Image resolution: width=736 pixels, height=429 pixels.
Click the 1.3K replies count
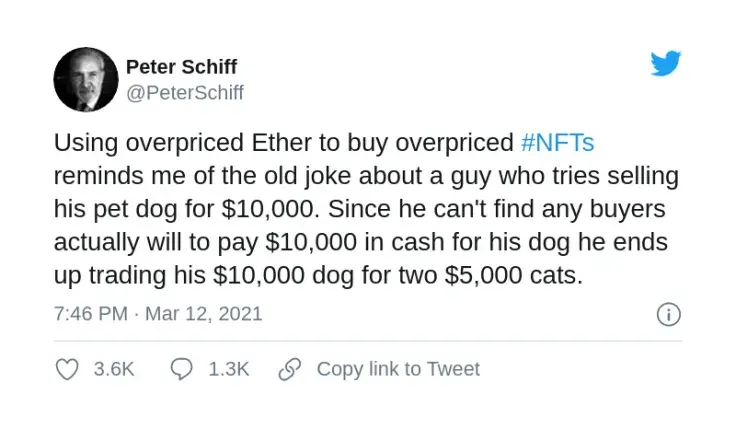coord(229,369)
